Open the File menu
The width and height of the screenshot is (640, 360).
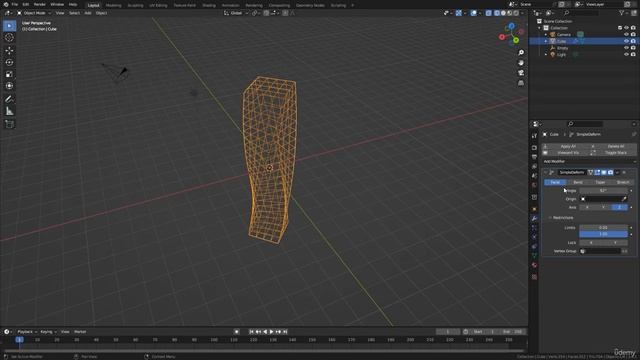[x=15, y=4]
